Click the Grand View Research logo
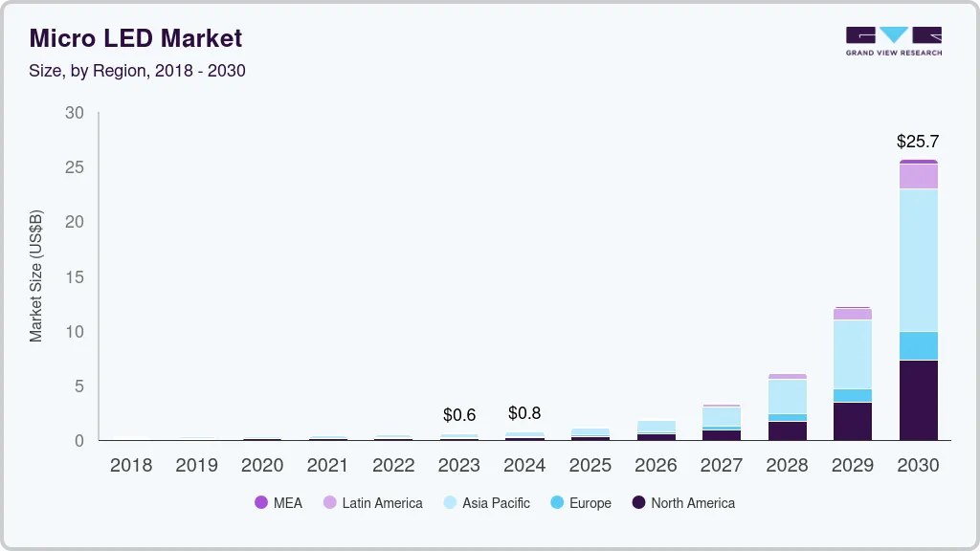Image resolution: width=980 pixels, height=551 pixels. pos(892,40)
